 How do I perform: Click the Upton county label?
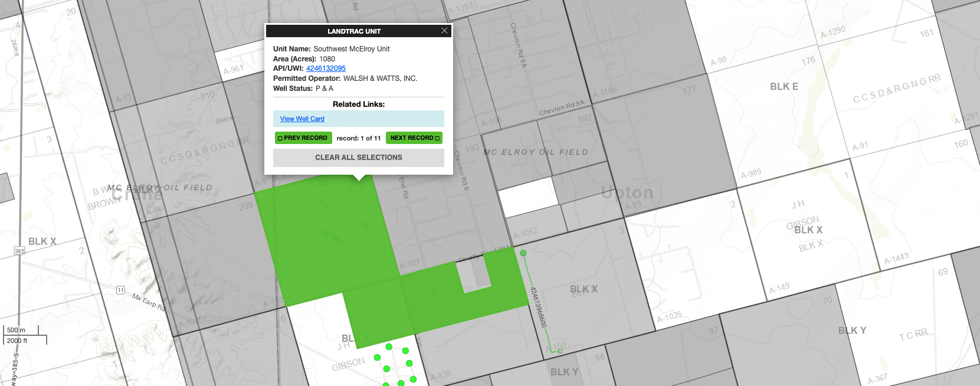(x=627, y=192)
